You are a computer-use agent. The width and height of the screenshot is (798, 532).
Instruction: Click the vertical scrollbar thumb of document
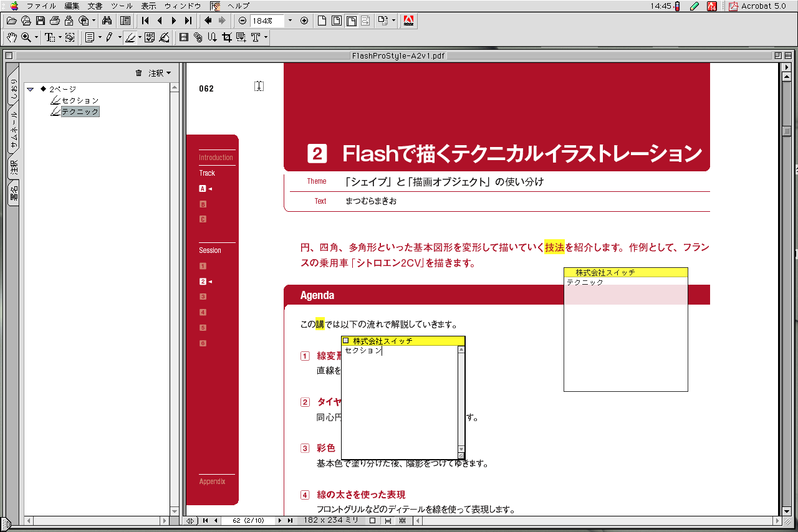click(787, 132)
